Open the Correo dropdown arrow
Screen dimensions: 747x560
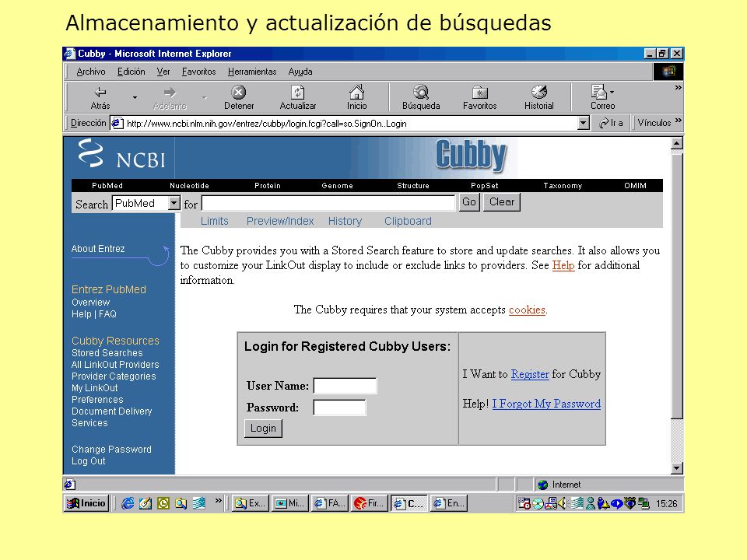(612, 92)
